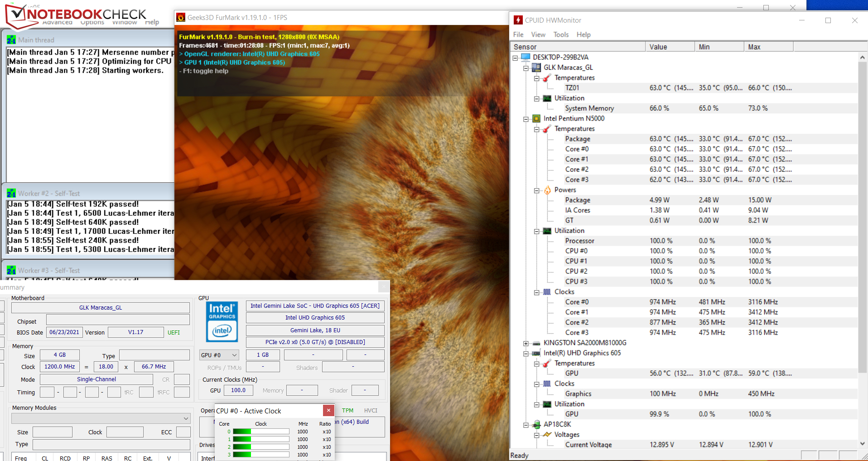Viewport: 868px width, 461px height.
Task: Collapse the Powers section
Action: click(537, 190)
